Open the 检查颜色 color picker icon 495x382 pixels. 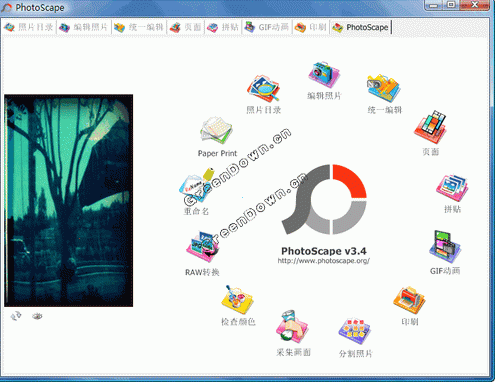[237, 300]
